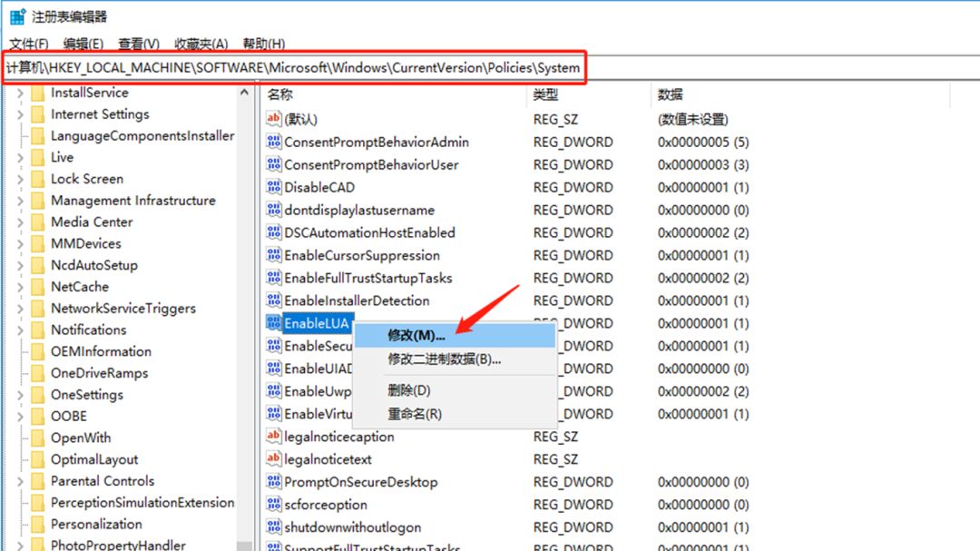Viewport: 980px width, 551px height.
Task: Click the legalnoticetext string icon
Action: pyautogui.click(x=273, y=458)
